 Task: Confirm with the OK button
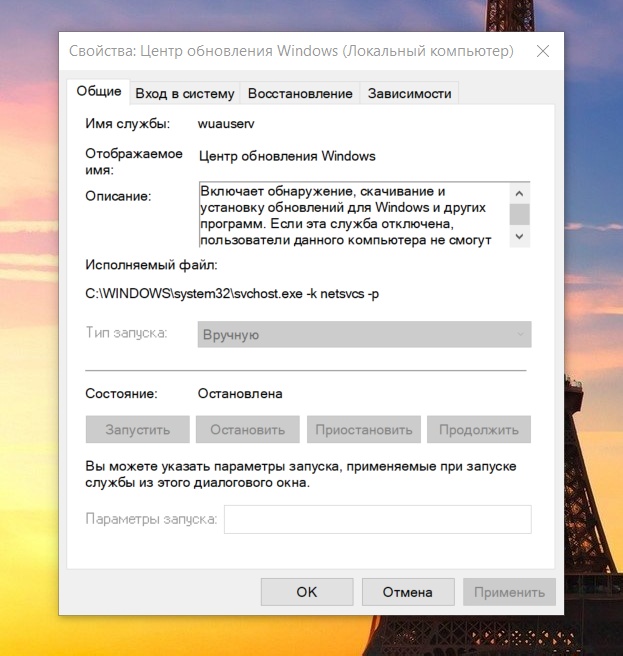pyautogui.click(x=307, y=592)
